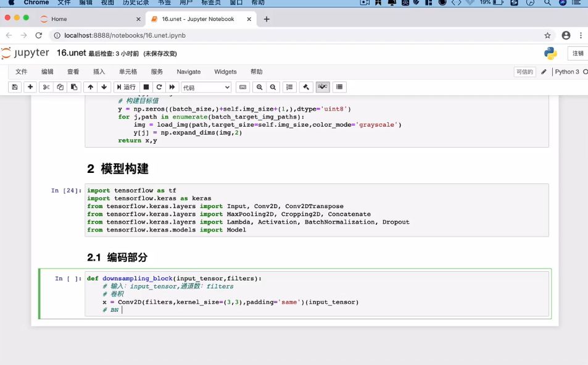Open Chrome's three-dot menu
The height and width of the screenshot is (365, 588).
pyautogui.click(x=581, y=35)
